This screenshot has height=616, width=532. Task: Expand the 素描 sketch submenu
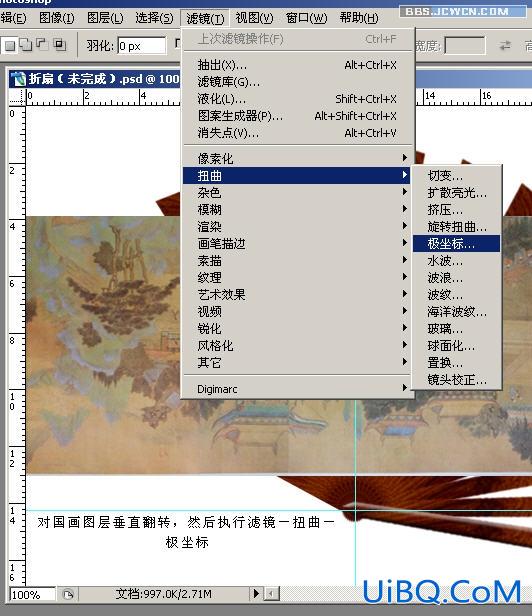tap(297, 260)
